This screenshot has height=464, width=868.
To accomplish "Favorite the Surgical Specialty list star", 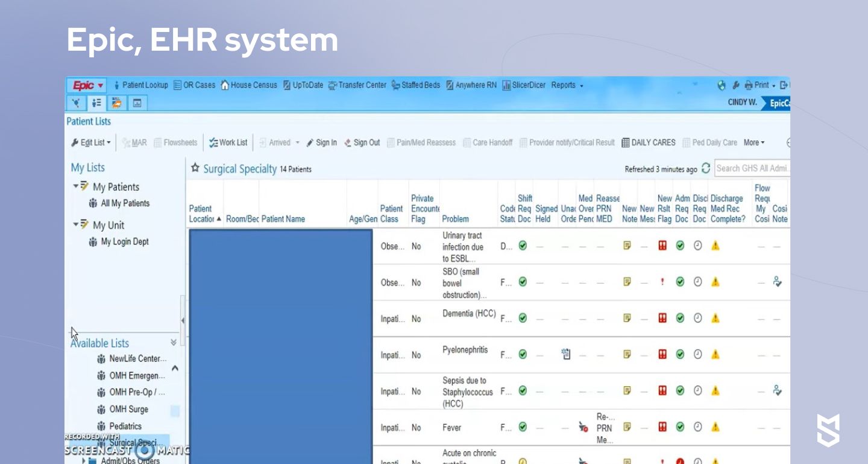I will [195, 168].
